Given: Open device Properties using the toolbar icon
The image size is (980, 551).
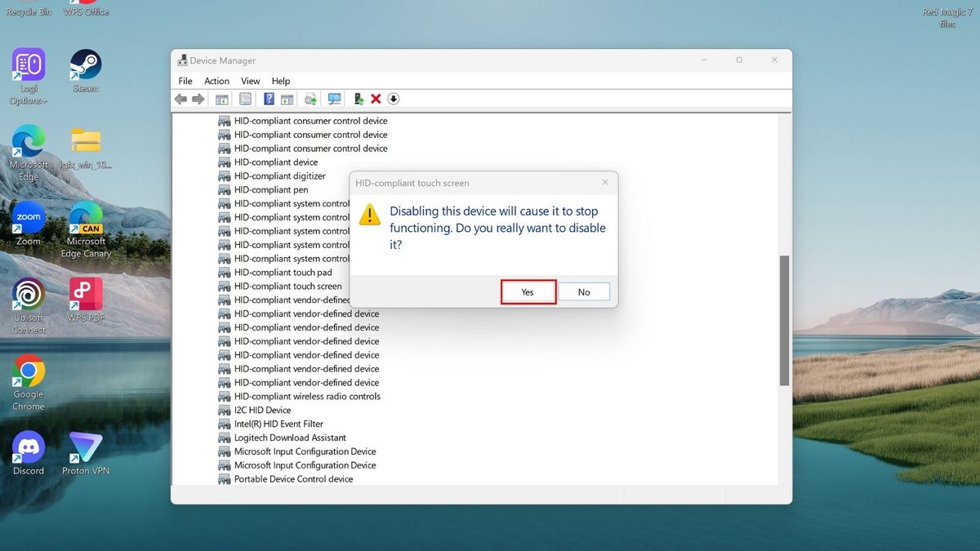Looking at the screenshot, I should point(245,99).
